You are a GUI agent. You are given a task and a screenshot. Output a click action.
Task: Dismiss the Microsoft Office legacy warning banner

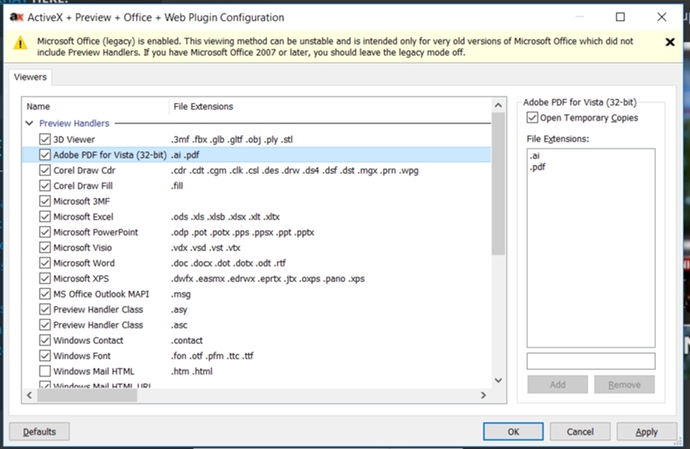(x=670, y=42)
